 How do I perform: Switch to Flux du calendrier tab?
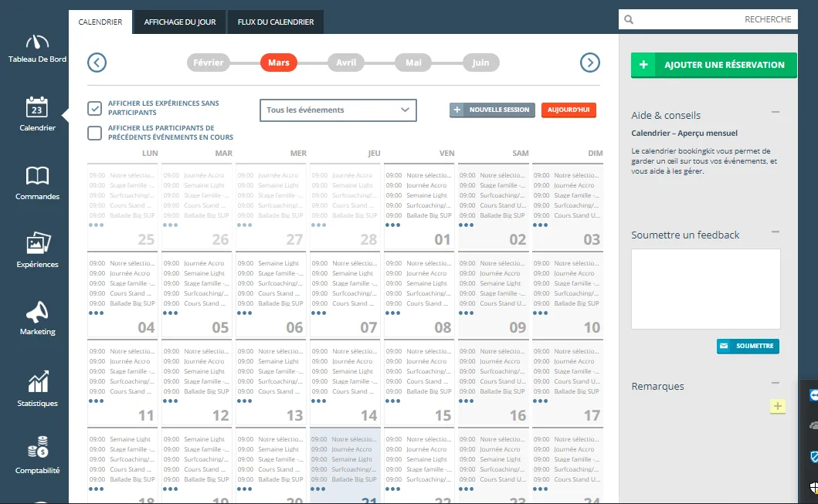coord(276,22)
